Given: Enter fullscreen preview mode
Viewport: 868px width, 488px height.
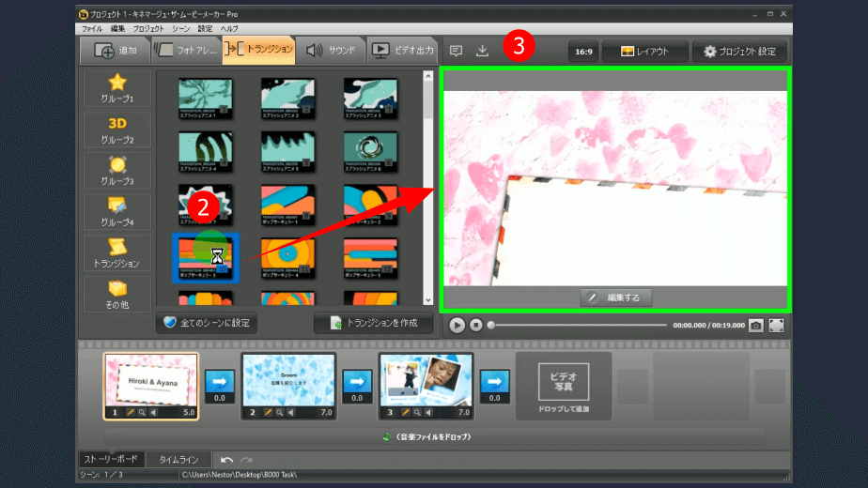Looking at the screenshot, I should point(777,325).
